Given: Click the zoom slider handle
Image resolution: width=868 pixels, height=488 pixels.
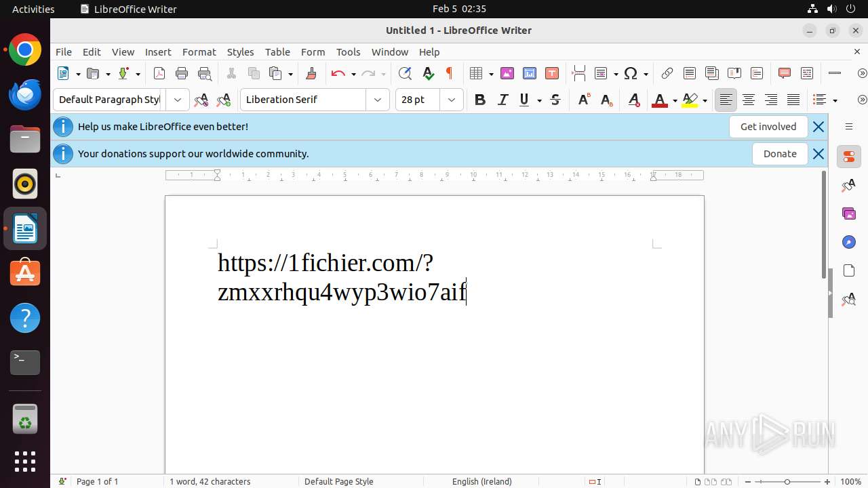Looking at the screenshot, I should (787, 481).
